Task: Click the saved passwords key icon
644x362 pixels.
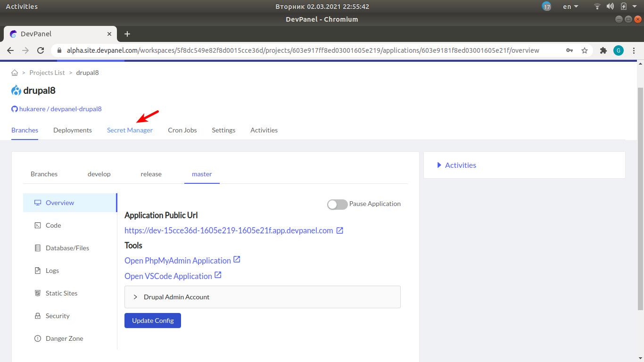Action: click(570, 50)
